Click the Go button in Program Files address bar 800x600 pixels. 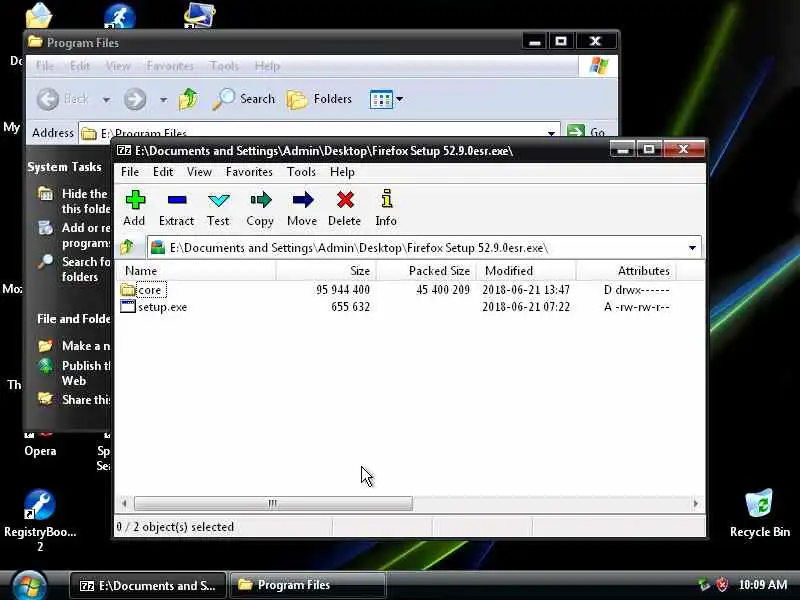[587, 132]
